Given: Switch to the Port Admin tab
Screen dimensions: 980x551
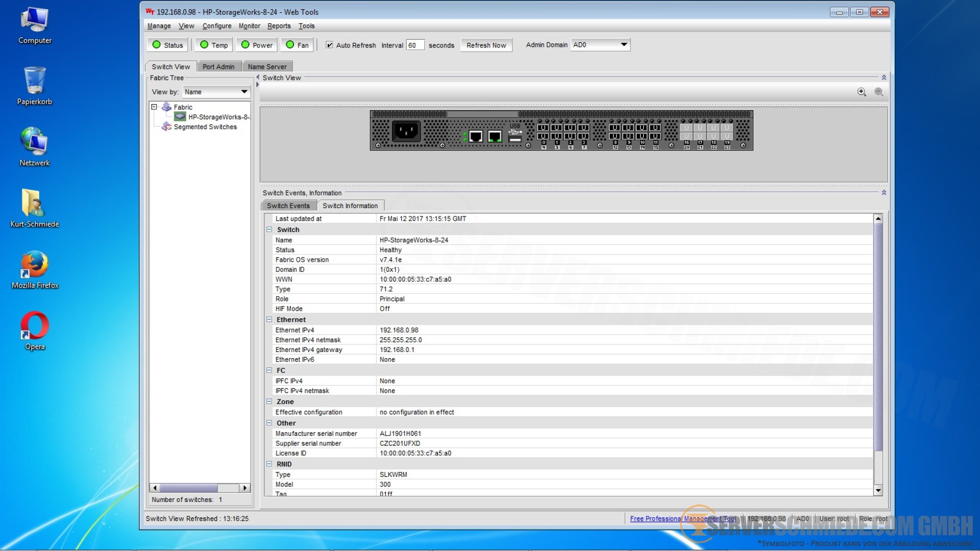Looking at the screenshot, I should (x=218, y=67).
